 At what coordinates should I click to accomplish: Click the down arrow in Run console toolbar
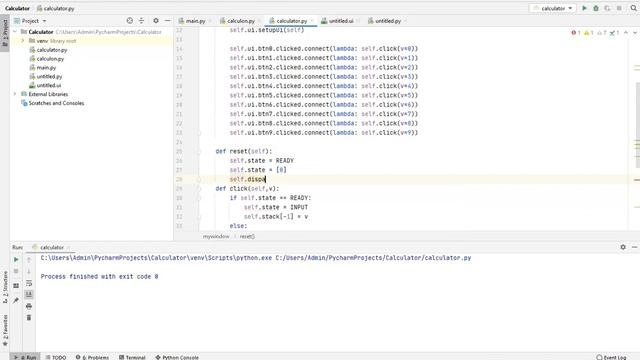pyautogui.click(x=29, y=271)
